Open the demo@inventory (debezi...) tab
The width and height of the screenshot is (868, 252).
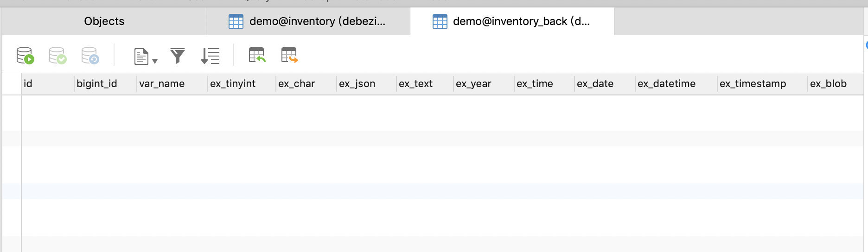point(308,21)
